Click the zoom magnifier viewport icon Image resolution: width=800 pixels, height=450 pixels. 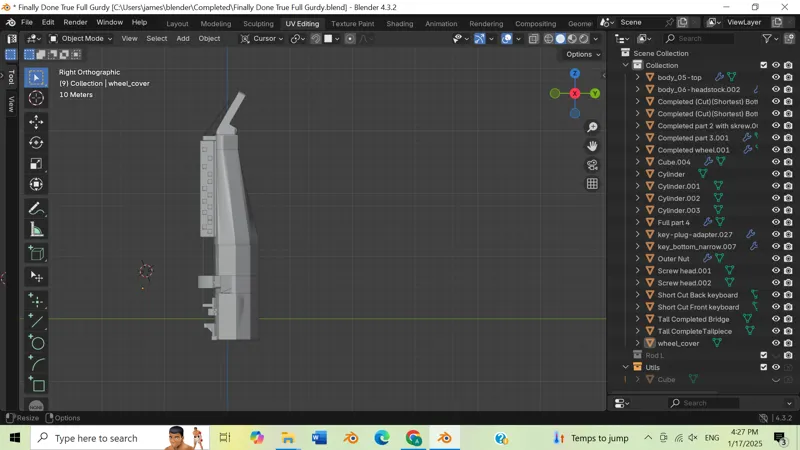point(592,127)
